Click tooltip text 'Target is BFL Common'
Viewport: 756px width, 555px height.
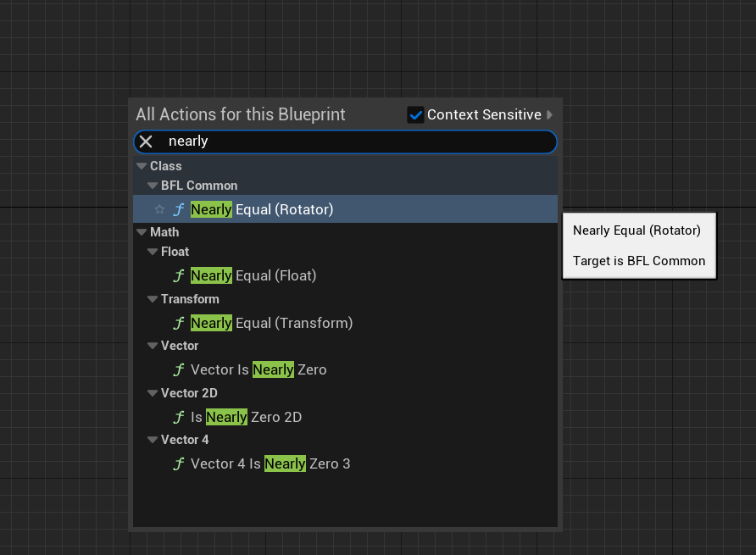(x=639, y=261)
